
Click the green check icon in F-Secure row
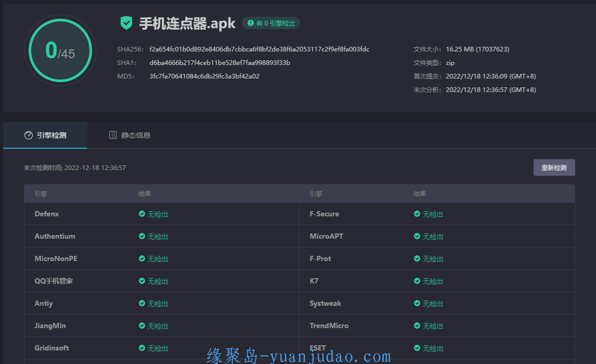[x=417, y=214]
